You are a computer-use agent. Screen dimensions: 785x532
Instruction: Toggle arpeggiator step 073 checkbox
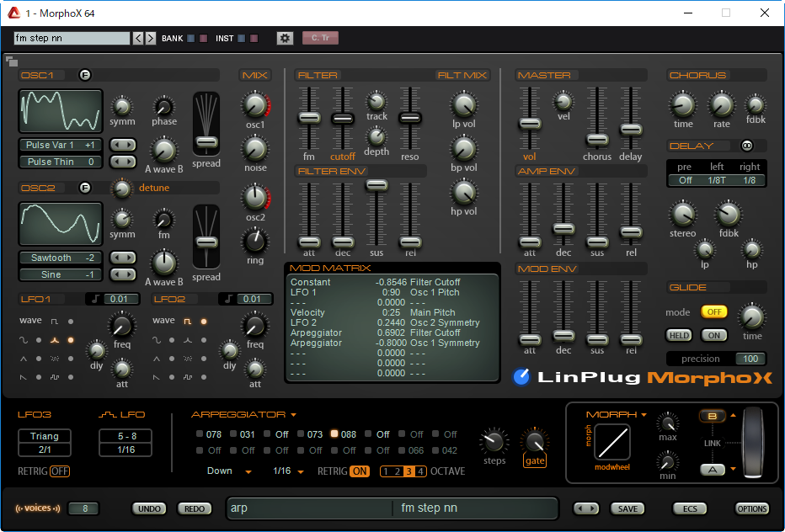click(301, 434)
